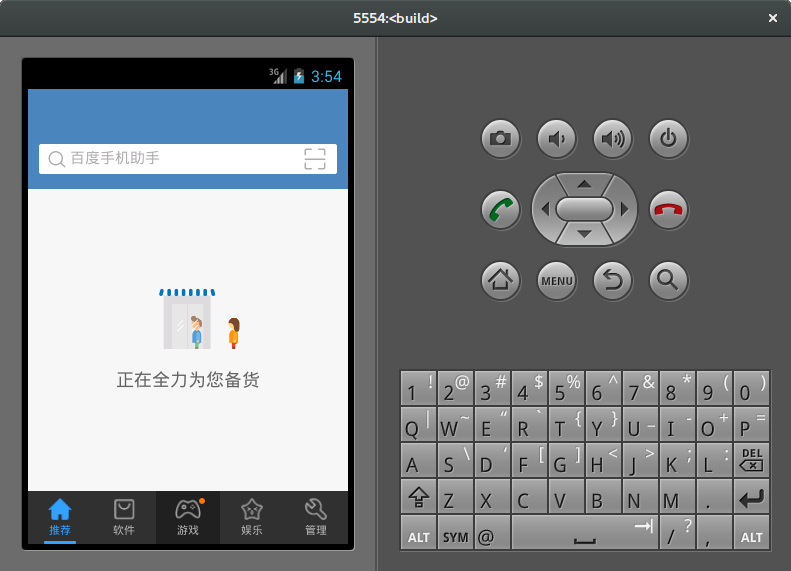Click the period key

[x=714, y=497]
